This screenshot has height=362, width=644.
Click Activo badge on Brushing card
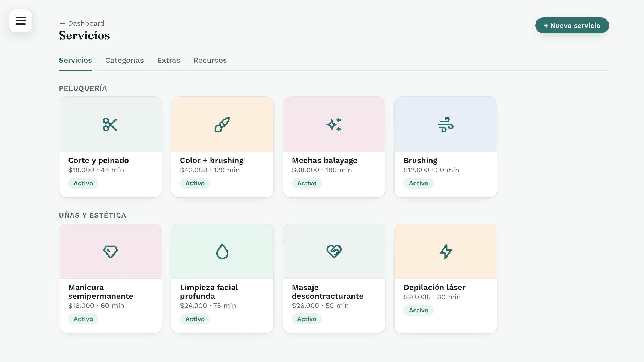[x=418, y=183]
